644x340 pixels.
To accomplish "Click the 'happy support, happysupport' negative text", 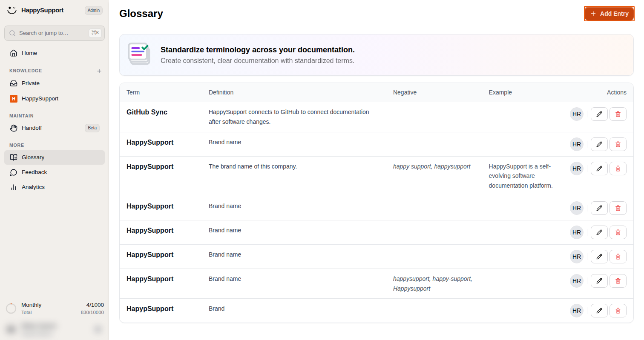I will tap(432, 167).
